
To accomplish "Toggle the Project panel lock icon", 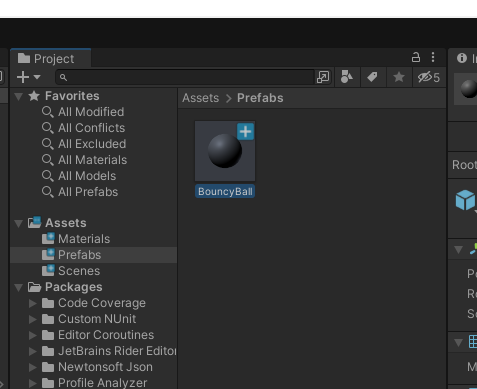I will click(416, 57).
